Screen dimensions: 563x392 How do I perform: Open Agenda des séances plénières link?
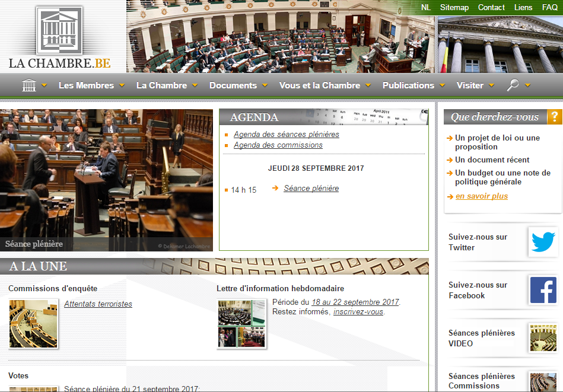(286, 134)
